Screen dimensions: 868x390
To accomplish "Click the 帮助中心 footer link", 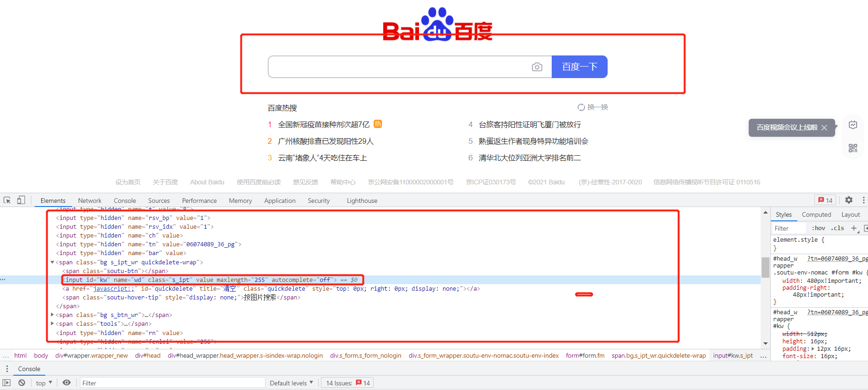I will [x=343, y=182].
